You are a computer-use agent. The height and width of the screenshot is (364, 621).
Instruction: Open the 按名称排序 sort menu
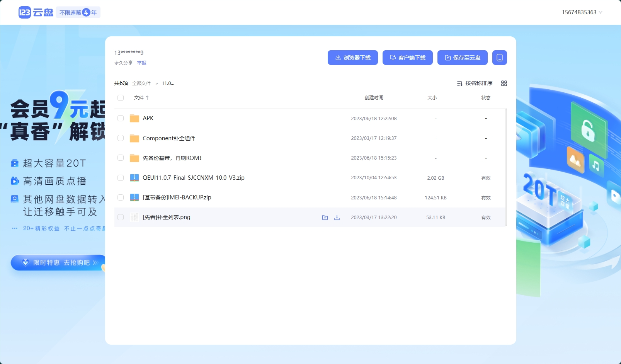click(475, 83)
